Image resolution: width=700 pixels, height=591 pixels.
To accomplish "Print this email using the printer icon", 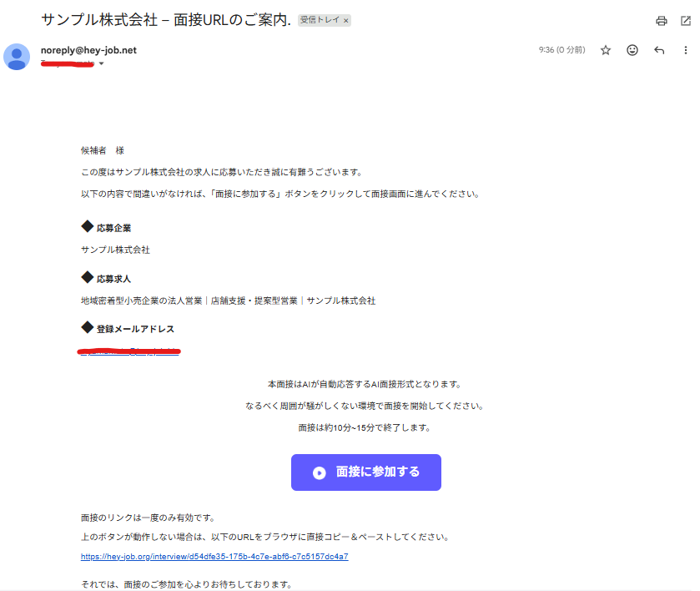I will (662, 21).
